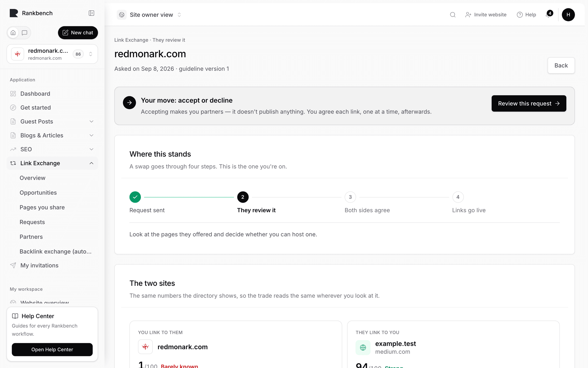Open Link Exchange Overview

(33, 178)
